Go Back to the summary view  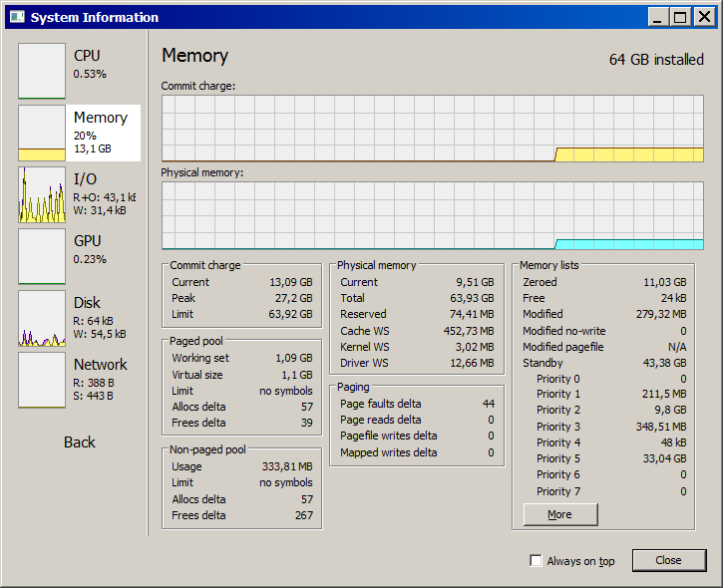pos(80,441)
